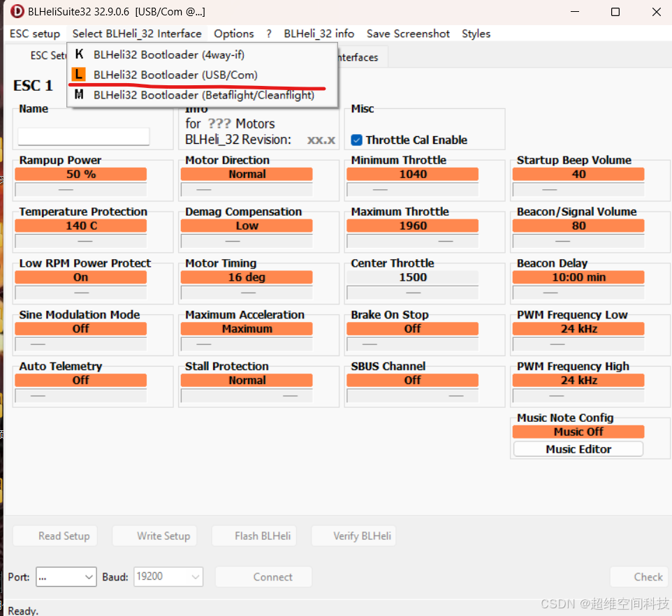The image size is (672, 616).
Task: Adjust the Auto Telemetry slider
Action: coord(80,395)
